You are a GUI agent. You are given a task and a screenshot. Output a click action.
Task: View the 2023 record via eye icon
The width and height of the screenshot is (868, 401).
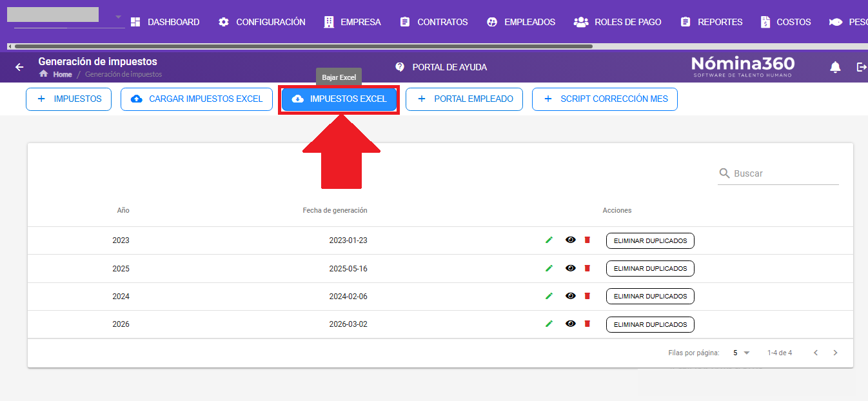tap(571, 240)
